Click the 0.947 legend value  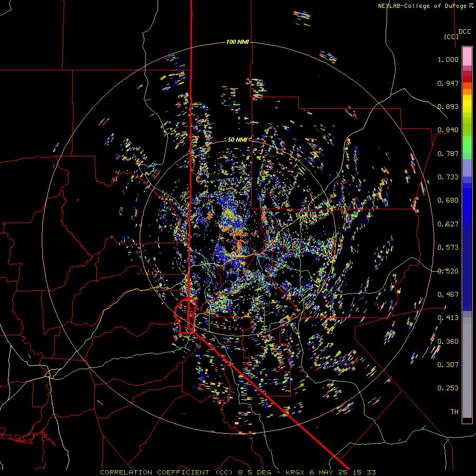[x=448, y=83]
